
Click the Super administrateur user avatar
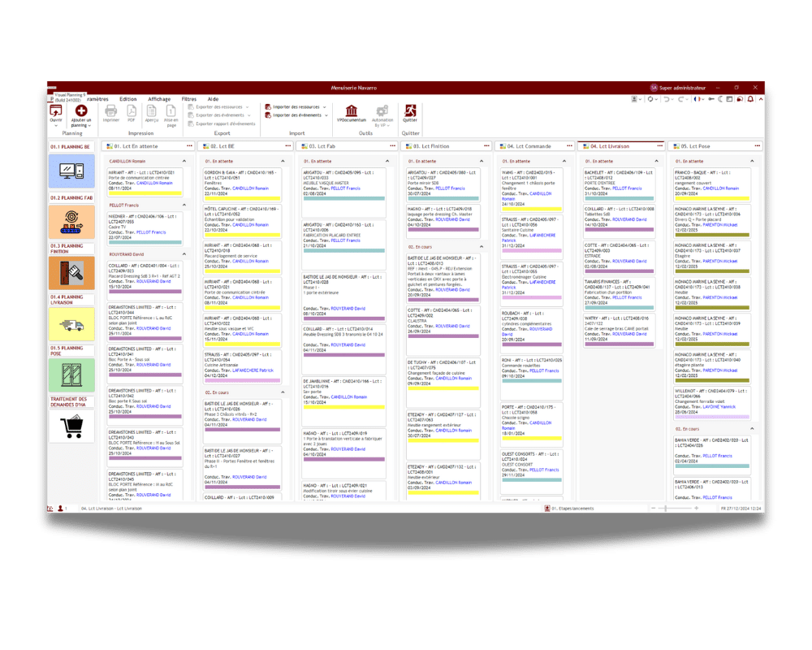(654, 88)
